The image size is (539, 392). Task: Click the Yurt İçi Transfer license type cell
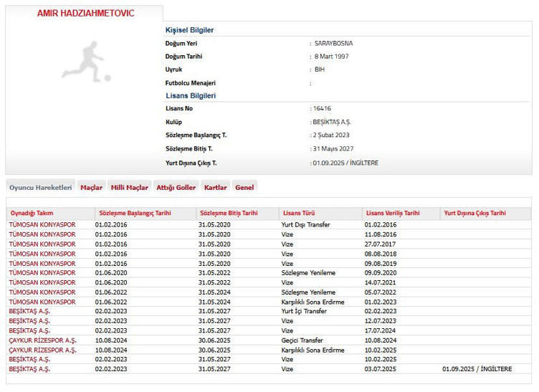click(x=304, y=311)
